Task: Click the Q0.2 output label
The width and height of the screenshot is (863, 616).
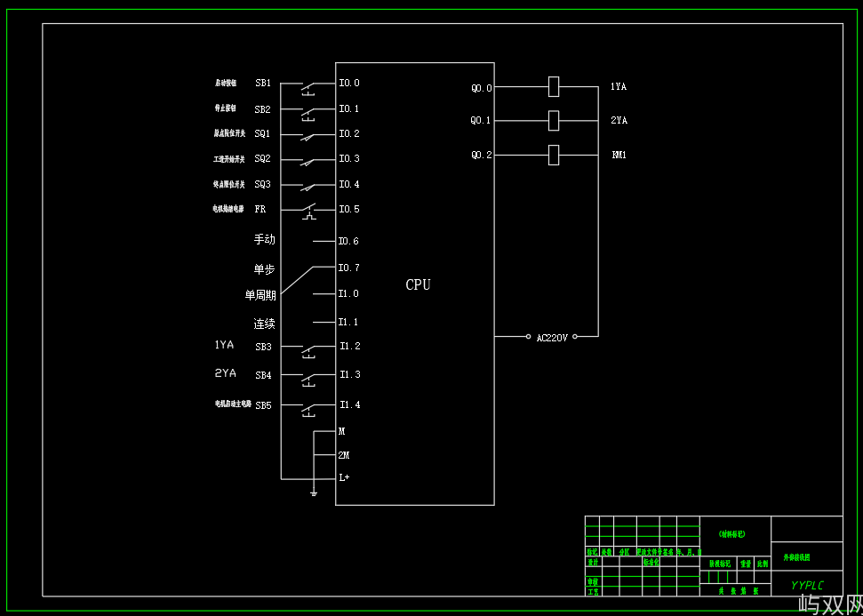Action: click(x=482, y=156)
